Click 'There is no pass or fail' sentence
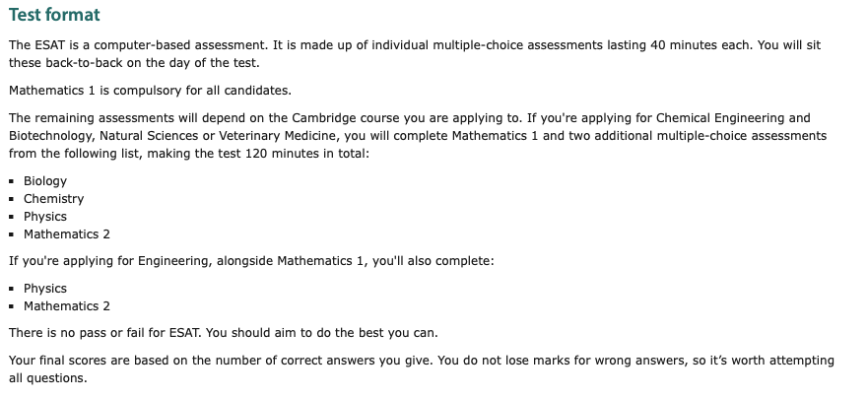Image resolution: width=868 pixels, height=399 pixels. [223, 333]
